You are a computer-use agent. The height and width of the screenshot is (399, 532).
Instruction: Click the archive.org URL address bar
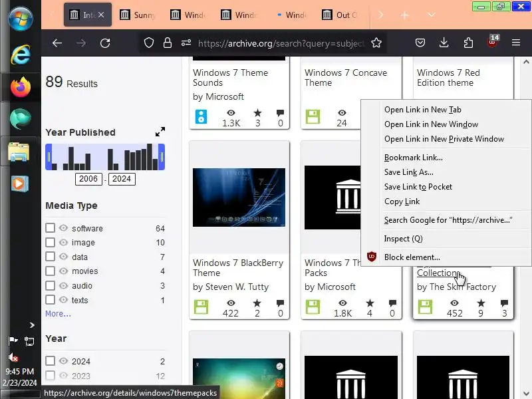coord(281,43)
